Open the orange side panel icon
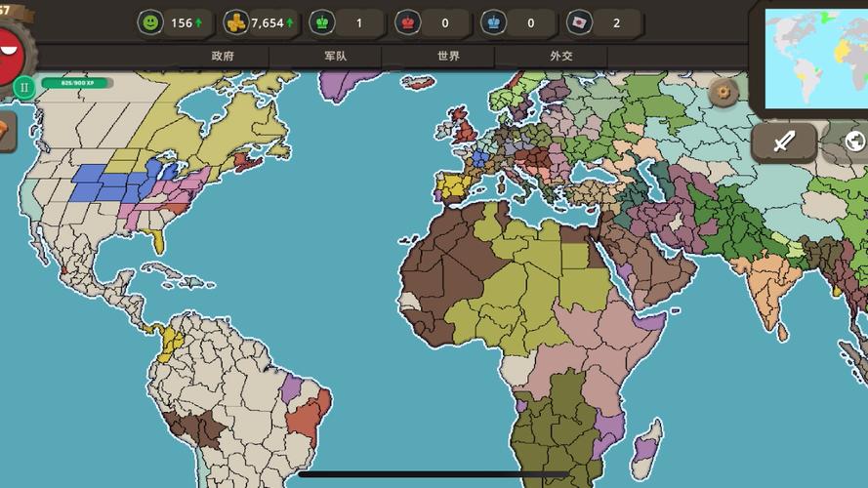This screenshot has width=868, height=488. (6, 131)
